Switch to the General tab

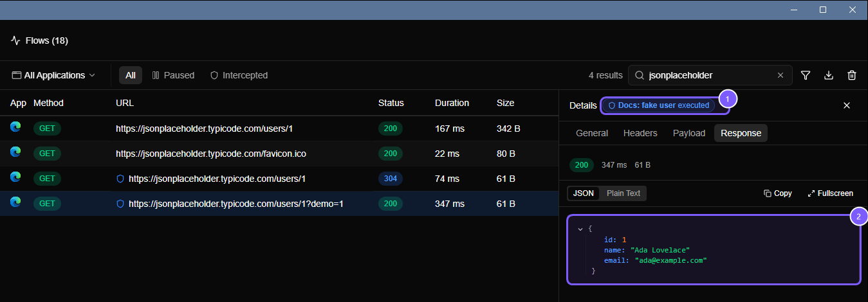pos(592,133)
